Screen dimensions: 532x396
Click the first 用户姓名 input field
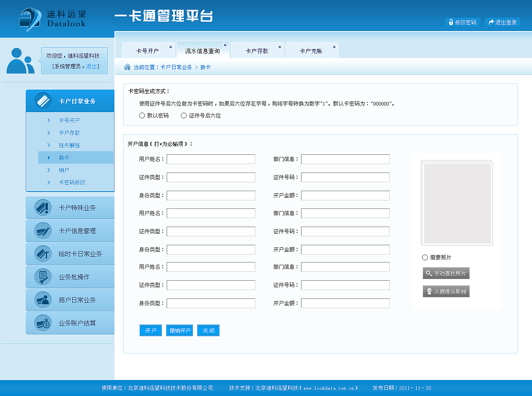(x=211, y=159)
